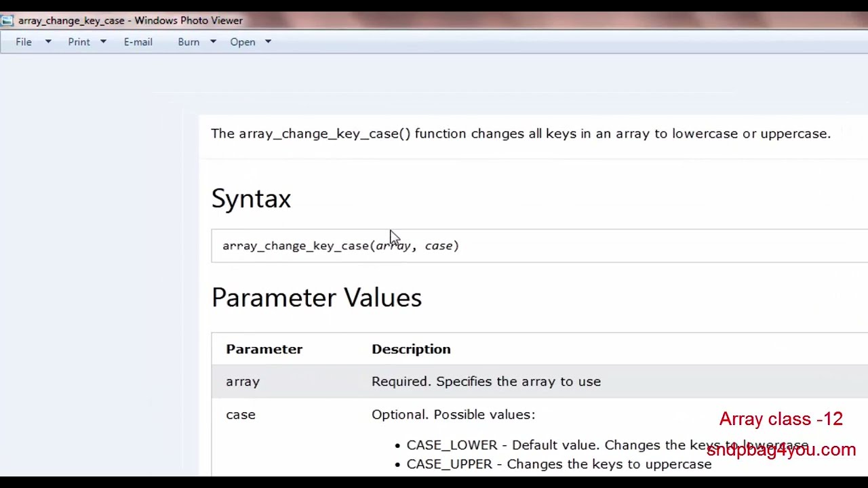Click the function description sentence at top
This screenshot has width=868, height=488.
(521, 134)
